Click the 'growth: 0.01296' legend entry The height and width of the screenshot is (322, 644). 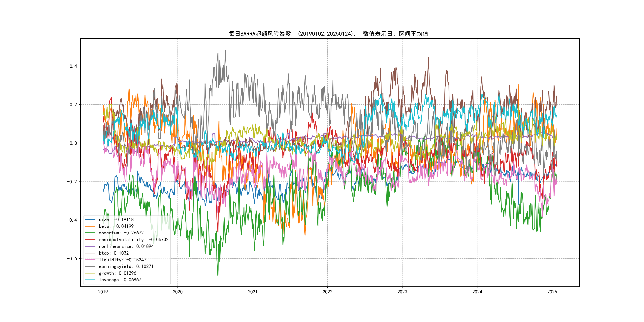pos(117,273)
